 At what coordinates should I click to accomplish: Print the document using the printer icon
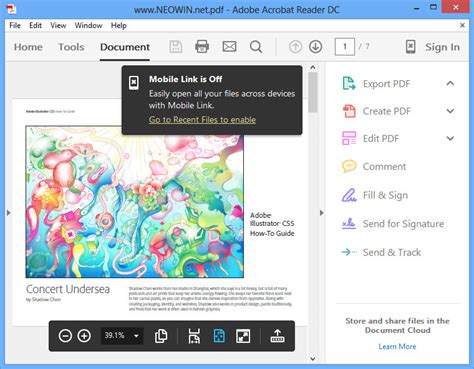pyautogui.click(x=202, y=47)
